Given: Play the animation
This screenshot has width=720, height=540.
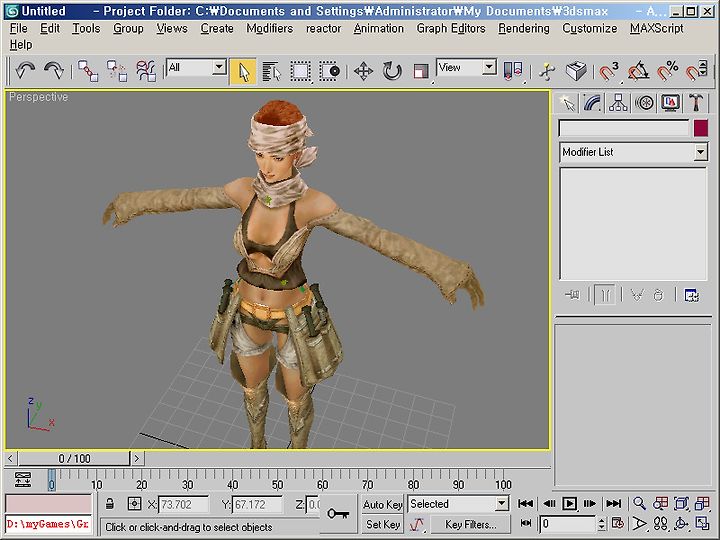Looking at the screenshot, I should (x=569, y=504).
